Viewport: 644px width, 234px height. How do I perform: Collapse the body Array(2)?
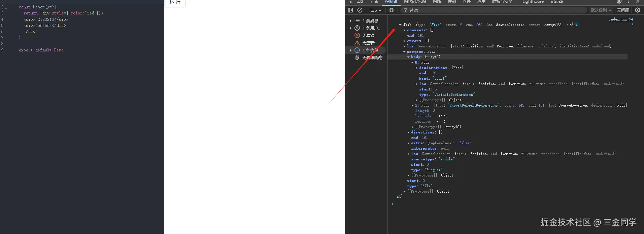tap(408, 57)
